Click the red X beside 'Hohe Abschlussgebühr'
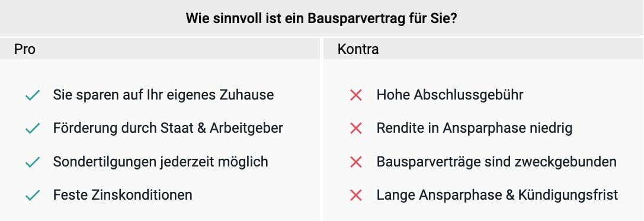 (x=355, y=96)
